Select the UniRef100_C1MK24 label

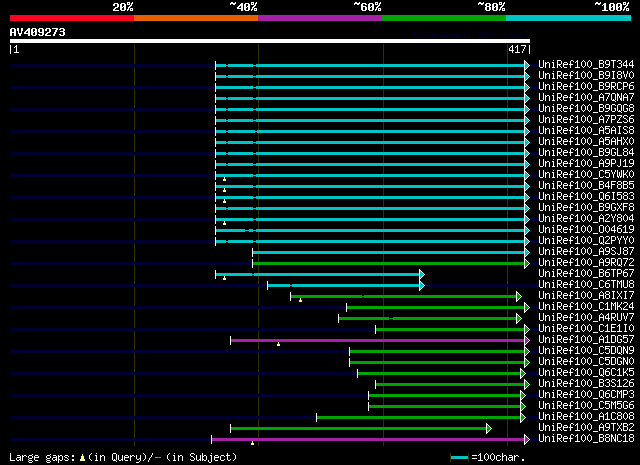point(586,307)
